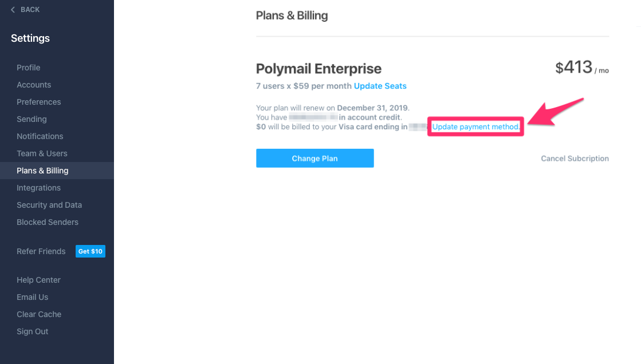Sign Out of the account
This screenshot has width=641, height=364.
(33, 331)
